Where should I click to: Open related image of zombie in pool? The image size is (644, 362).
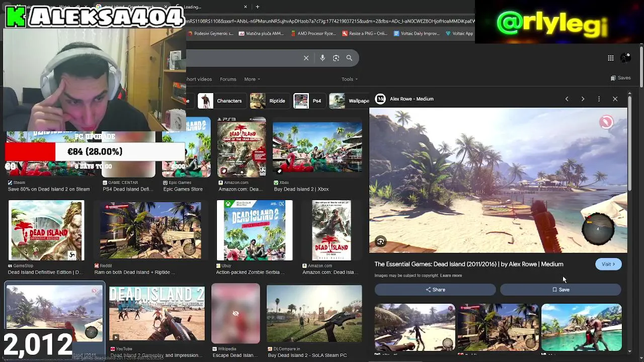(x=582, y=327)
